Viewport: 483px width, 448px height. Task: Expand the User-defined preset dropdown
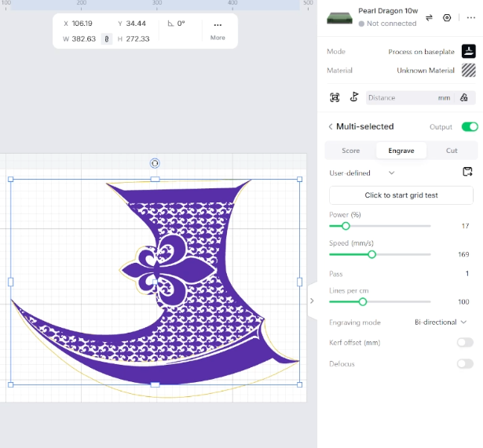tap(362, 173)
